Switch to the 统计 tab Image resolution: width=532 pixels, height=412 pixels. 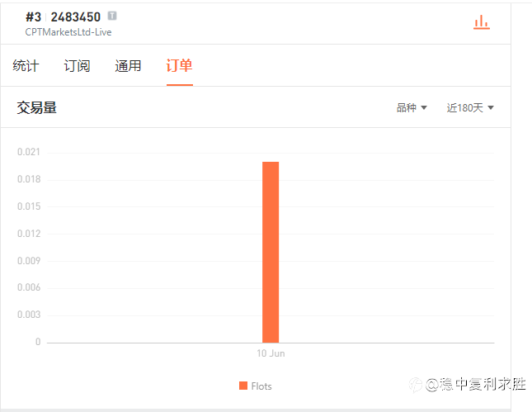tap(26, 65)
